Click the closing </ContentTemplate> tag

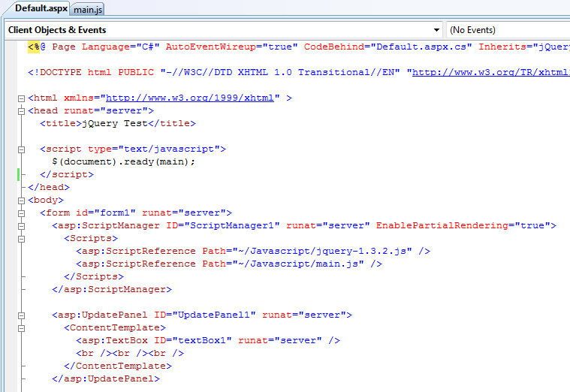(118, 366)
